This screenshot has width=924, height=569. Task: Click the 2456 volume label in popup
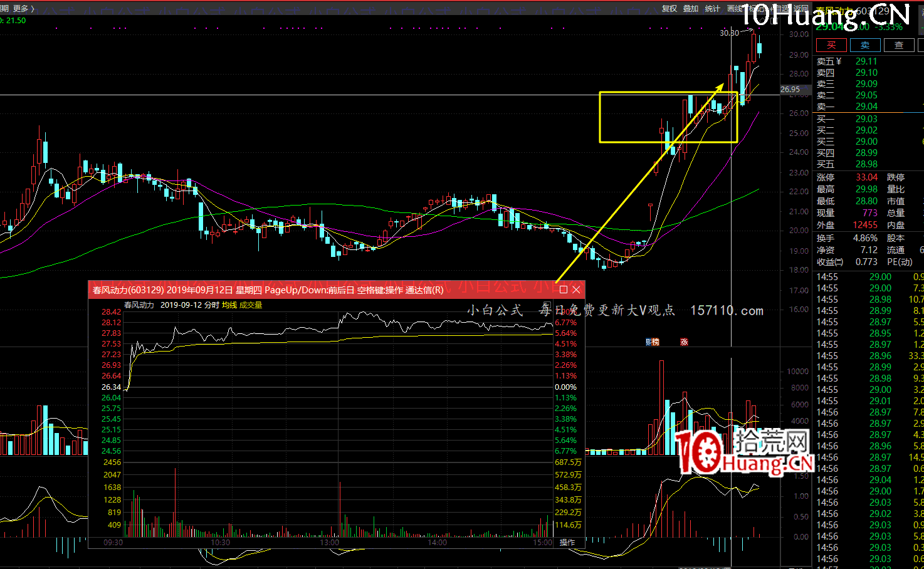click(x=113, y=462)
